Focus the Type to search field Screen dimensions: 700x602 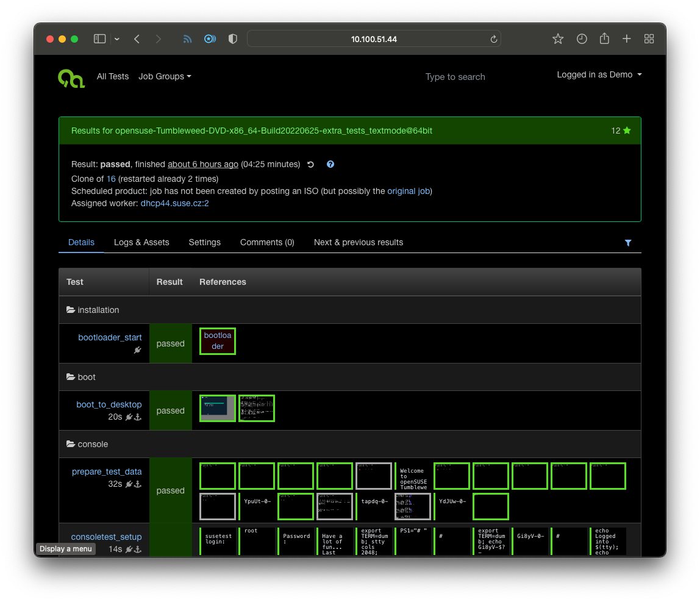point(455,77)
